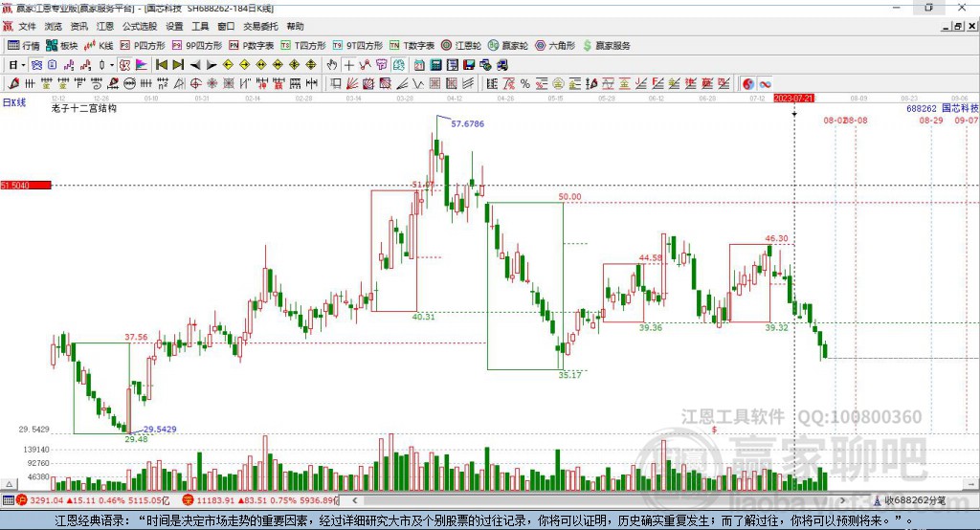The width and height of the screenshot is (980, 530).
Task: Select the percent % tool
Action: (525, 84)
